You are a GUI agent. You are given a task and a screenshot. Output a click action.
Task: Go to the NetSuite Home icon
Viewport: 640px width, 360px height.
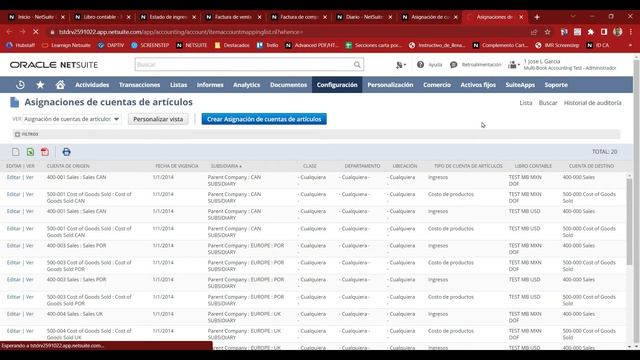coord(60,85)
